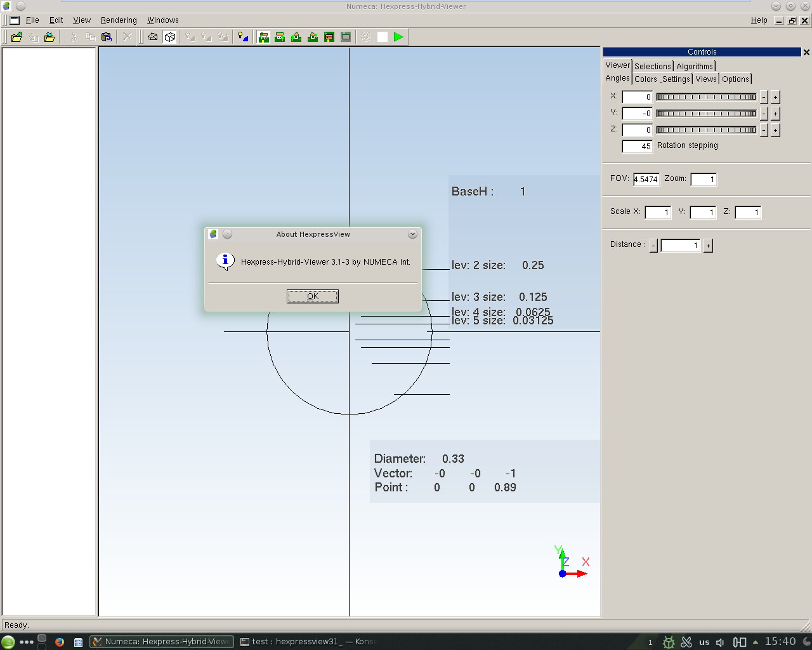This screenshot has height=650, width=812.
Task: Open the Windows menu
Action: pyautogui.click(x=163, y=20)
